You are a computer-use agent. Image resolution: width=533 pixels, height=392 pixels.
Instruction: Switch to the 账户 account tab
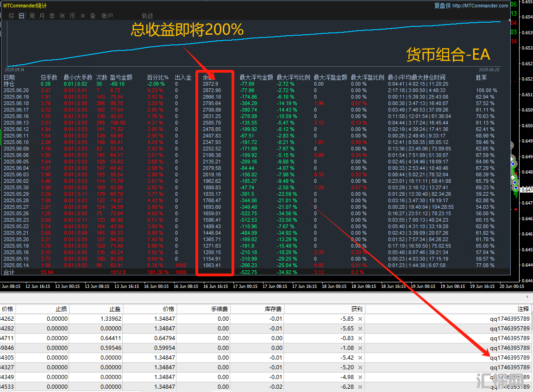107,16
